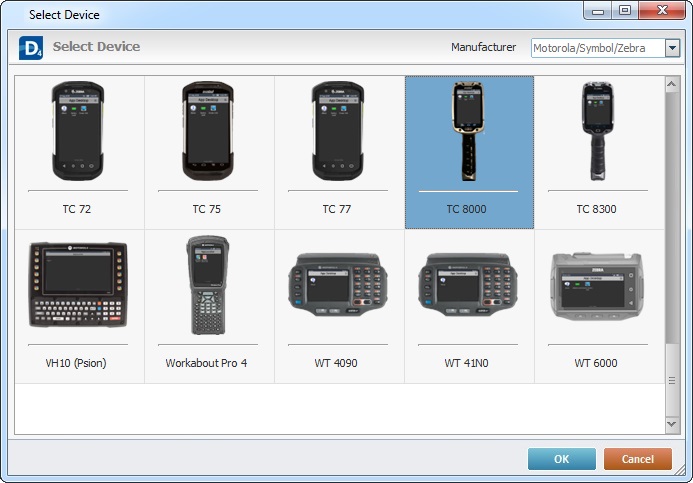
Task: Choose the TC 75 device thumbnail
Action: point(207,131)
